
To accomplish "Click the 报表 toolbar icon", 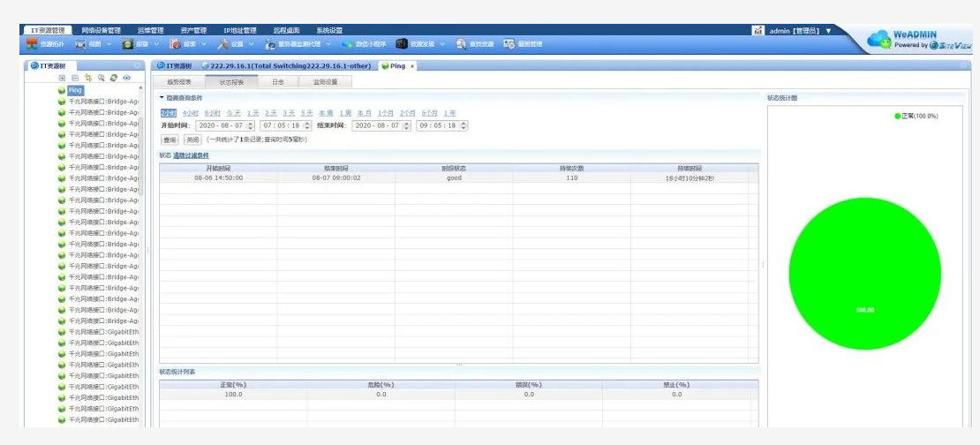I will [x=175, y=44].
